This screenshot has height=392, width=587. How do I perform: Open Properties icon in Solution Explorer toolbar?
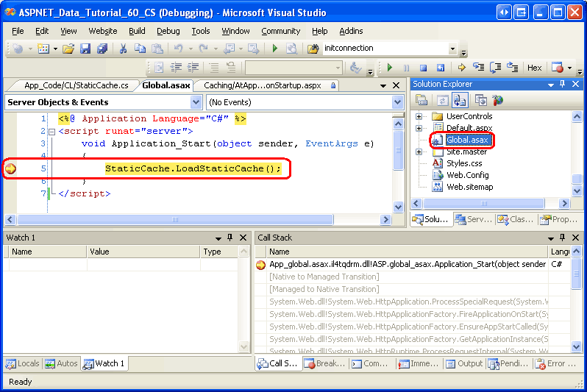click(x=422, y=101)
